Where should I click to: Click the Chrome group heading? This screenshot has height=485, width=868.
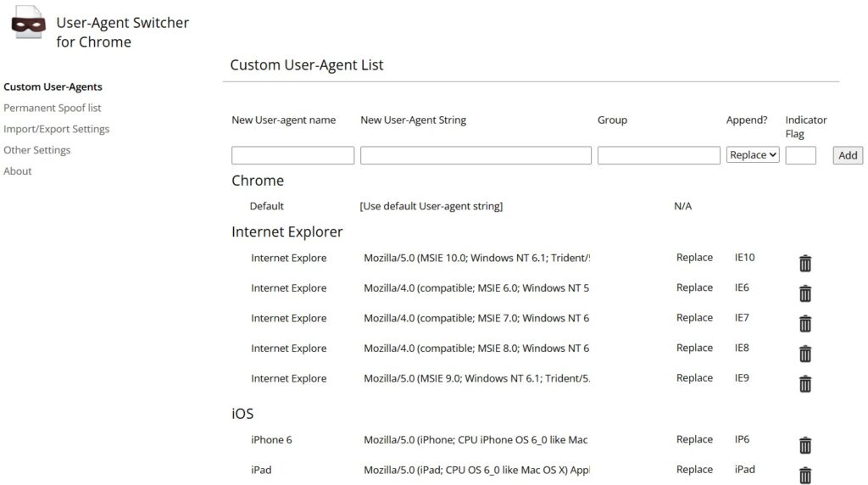258,181
